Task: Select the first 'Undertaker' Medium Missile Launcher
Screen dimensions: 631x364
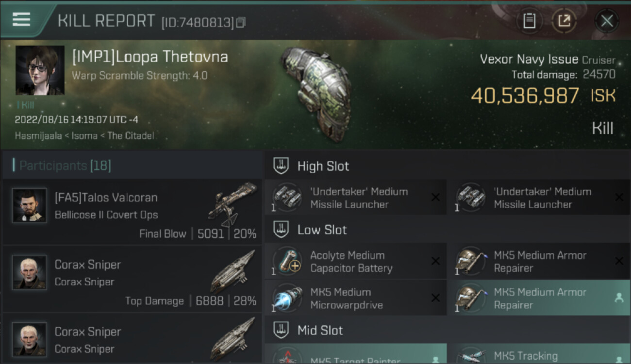Action: pos(355,198)
